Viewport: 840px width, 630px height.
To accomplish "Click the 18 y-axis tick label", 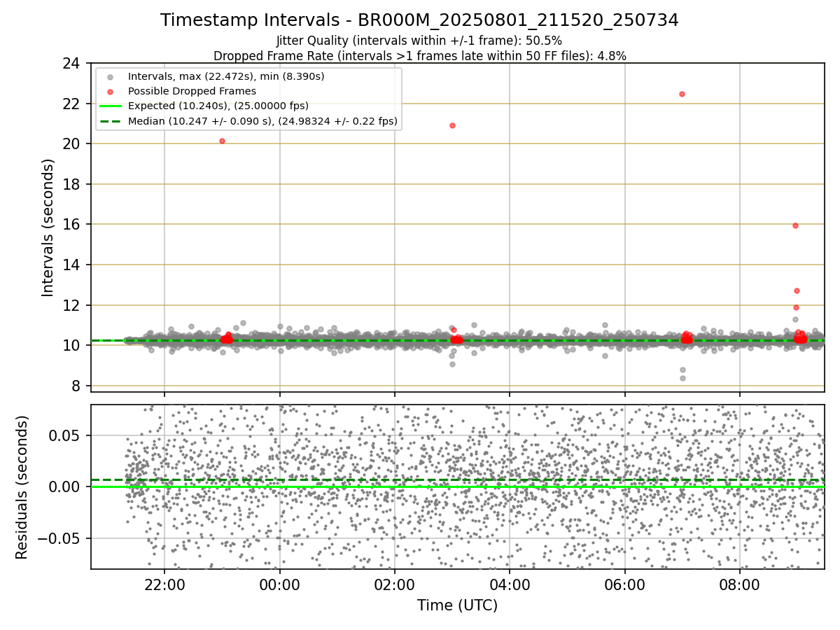I will click(x=71, y=184).
